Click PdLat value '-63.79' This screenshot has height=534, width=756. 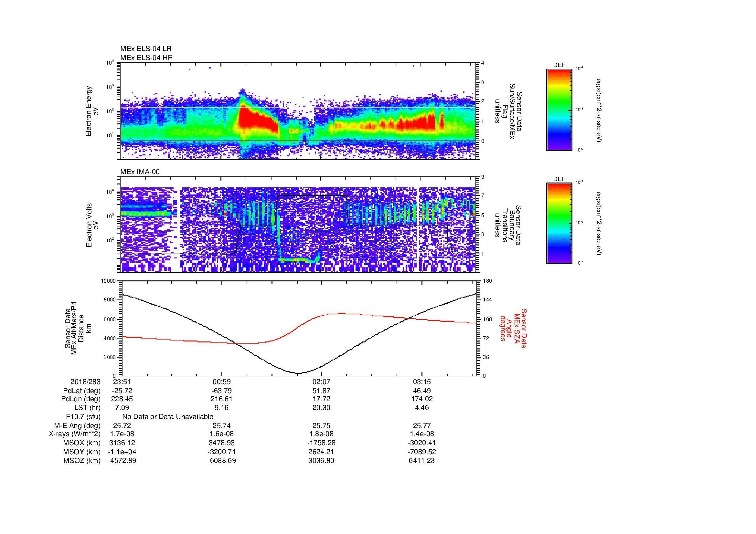pyautogui.click(x=221, y=391)
